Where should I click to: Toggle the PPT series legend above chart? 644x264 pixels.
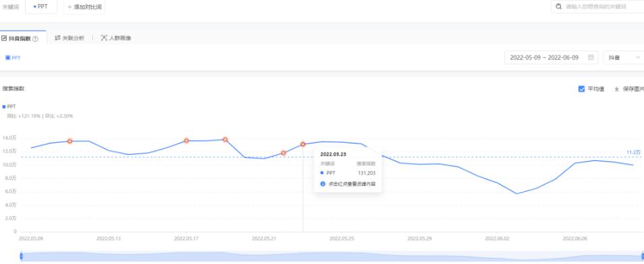coord(9,106)
